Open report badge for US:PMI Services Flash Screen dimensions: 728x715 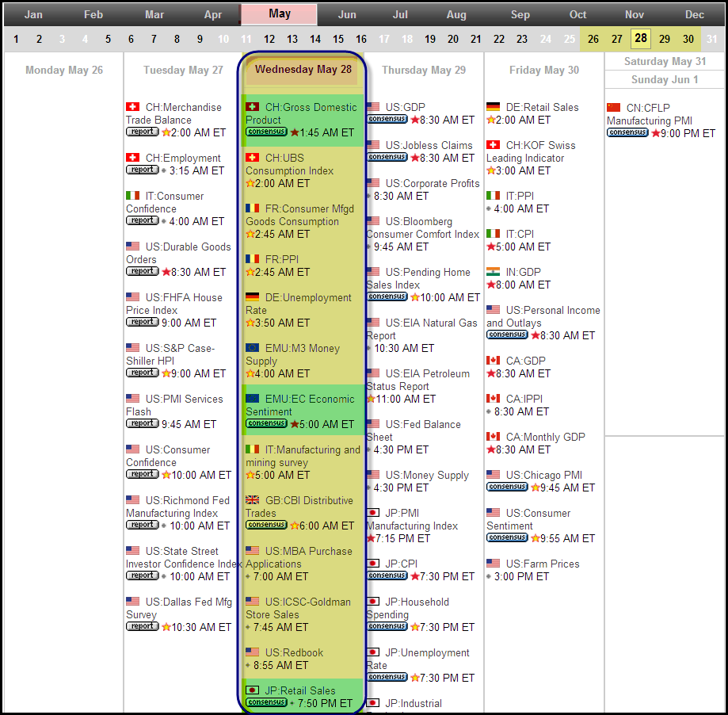pos(142,423)
